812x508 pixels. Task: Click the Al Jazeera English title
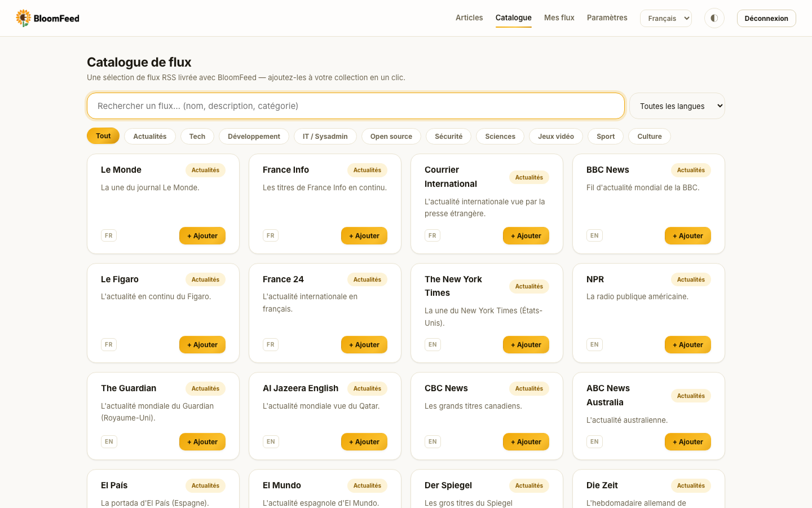click(301, 388)
